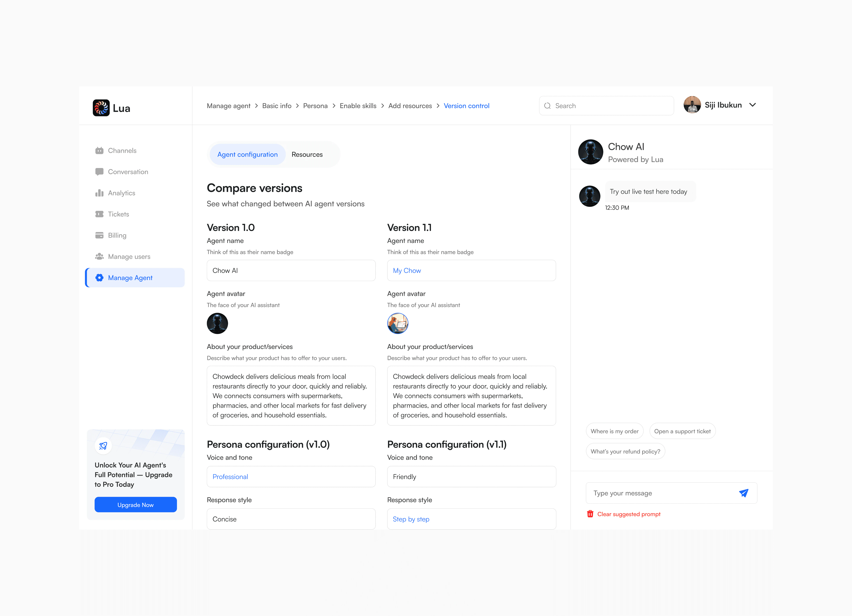Open the Enable skills breadcrumb step
The image size is (852, 616).
[x=358, y=106]
